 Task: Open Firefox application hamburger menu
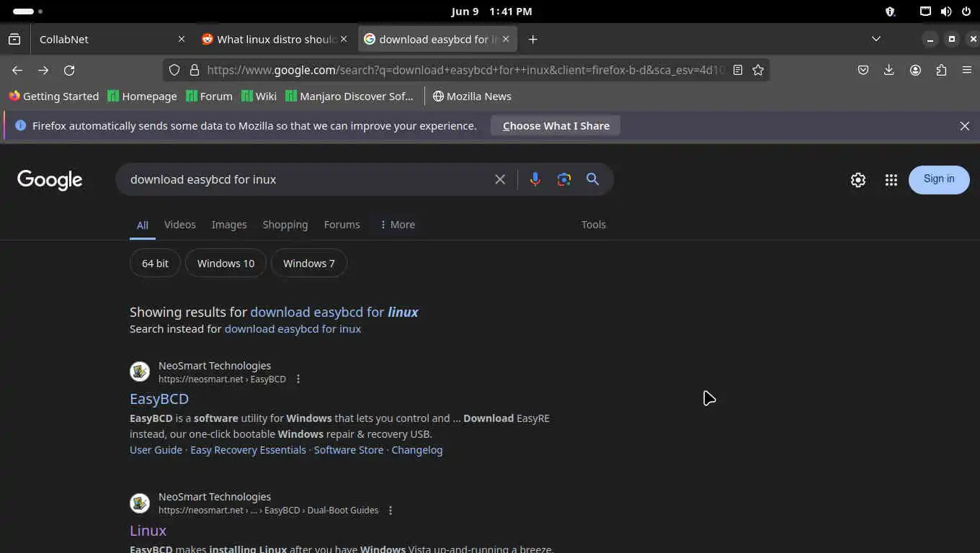pos(967,70)
